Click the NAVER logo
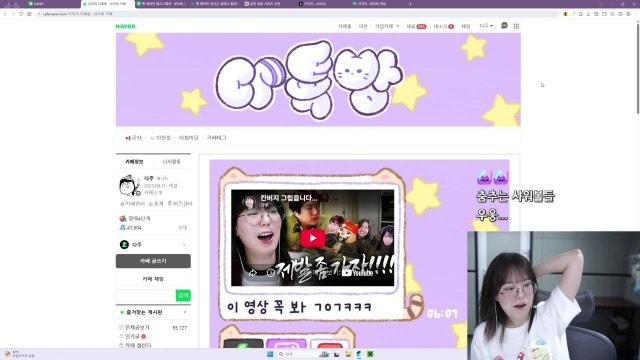The width and height of the screenshot is (640, 360). (125, 27)
